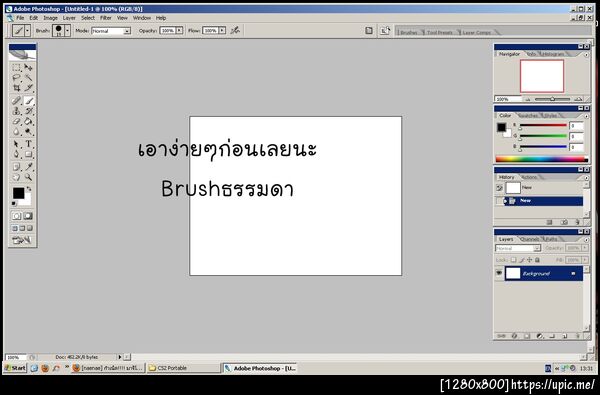
Task: Select the History Brush tool
Action: coord(28,111)
